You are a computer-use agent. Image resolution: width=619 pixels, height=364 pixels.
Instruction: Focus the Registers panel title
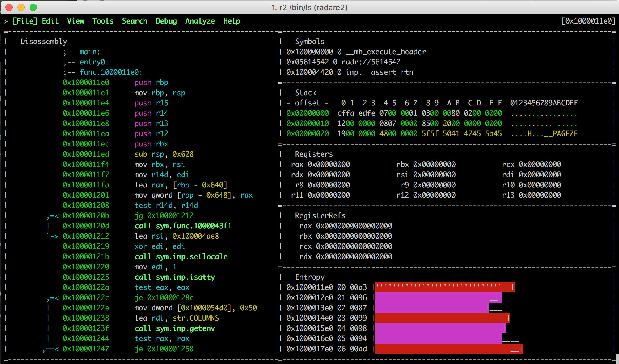tap(314, 154)
